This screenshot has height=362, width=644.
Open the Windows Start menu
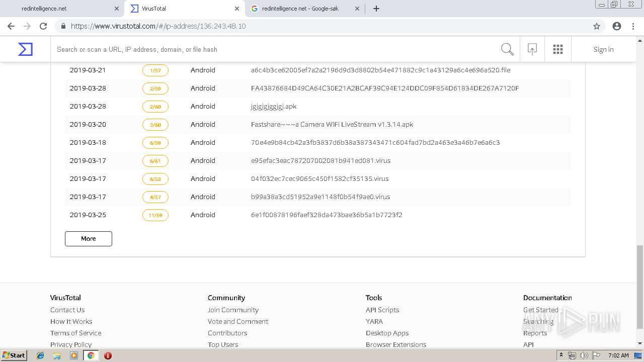click(14, 355)
